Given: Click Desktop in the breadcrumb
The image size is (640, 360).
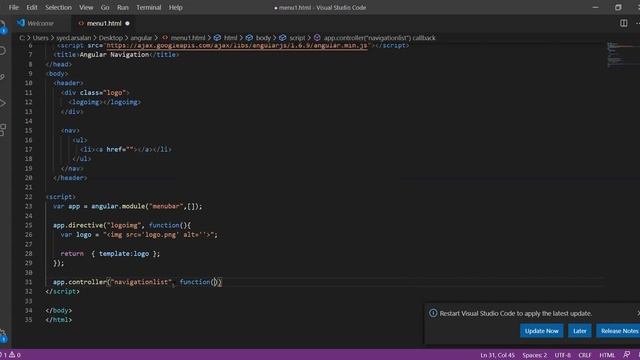Looking at the screenshot, I should click(111, 38).
